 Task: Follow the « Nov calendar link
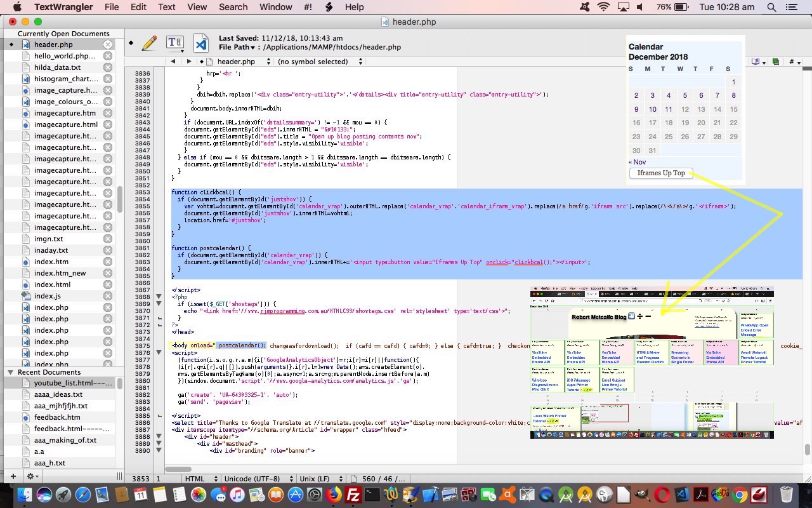637,162
